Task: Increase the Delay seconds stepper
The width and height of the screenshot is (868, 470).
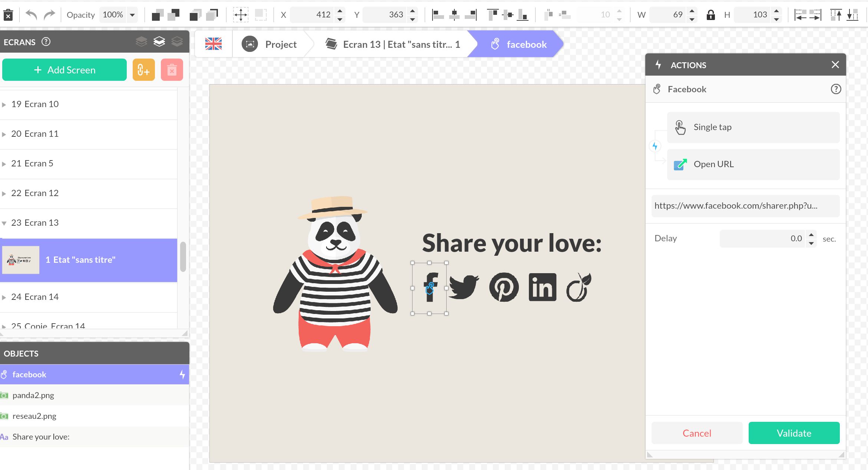Action: tap(811, 235)
